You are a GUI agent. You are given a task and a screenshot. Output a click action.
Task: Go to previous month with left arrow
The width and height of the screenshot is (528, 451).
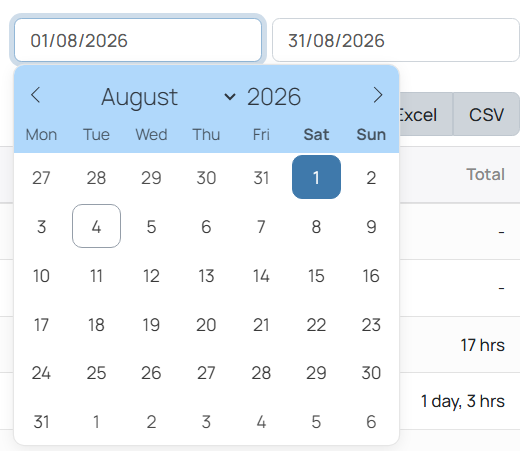36,95
